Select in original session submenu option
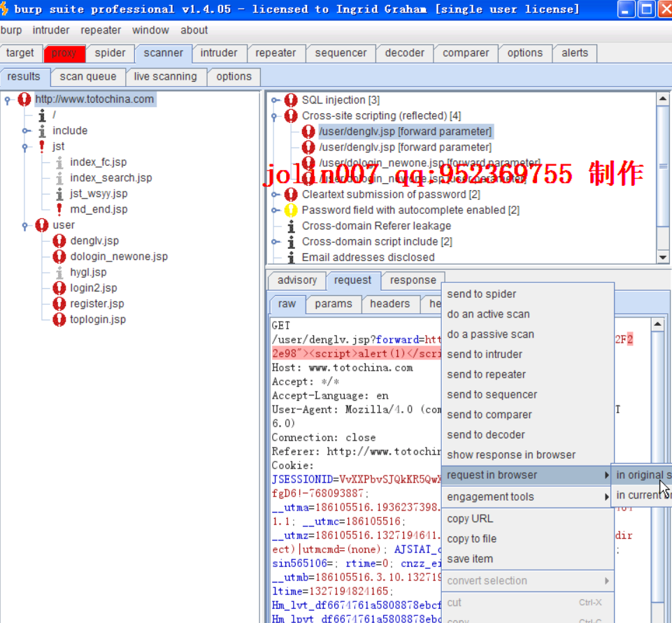Viewport: 672px width, 623px height. 641,475
